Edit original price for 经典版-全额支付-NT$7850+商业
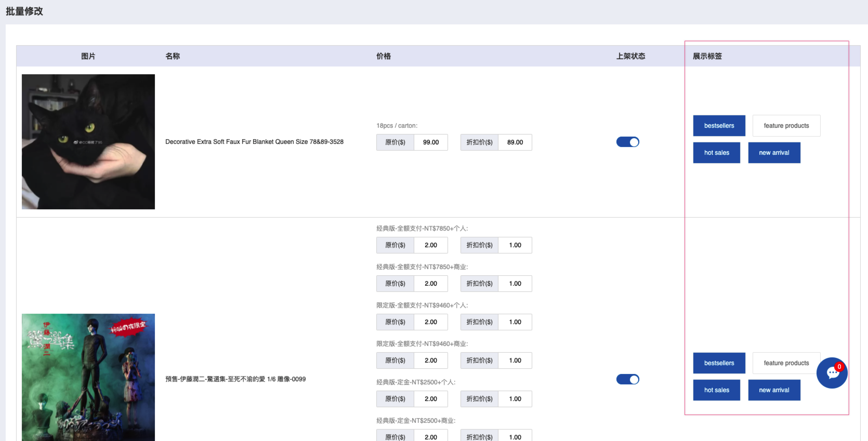Screen dimensions: 868x441 pos(431,283)
